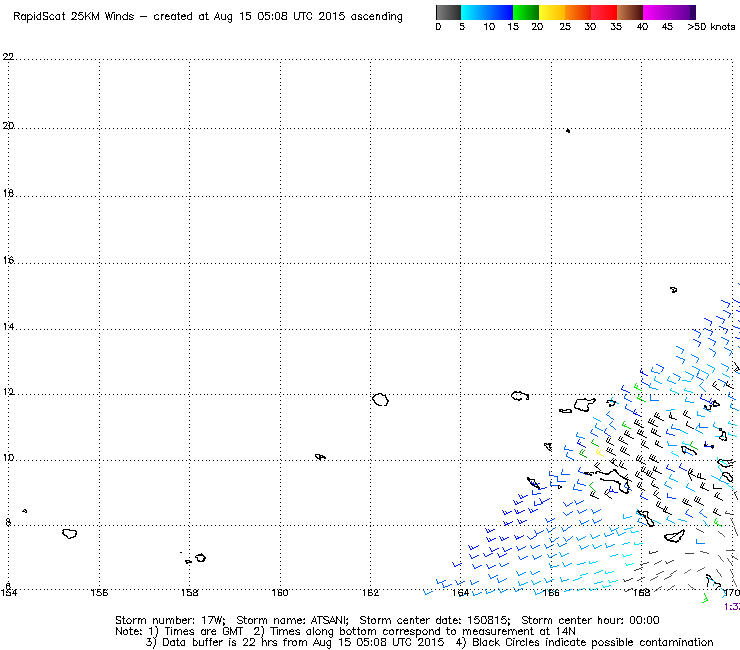
Task: Click the purple overpass time label at bottom-right
Action: (x=732, y=607)
